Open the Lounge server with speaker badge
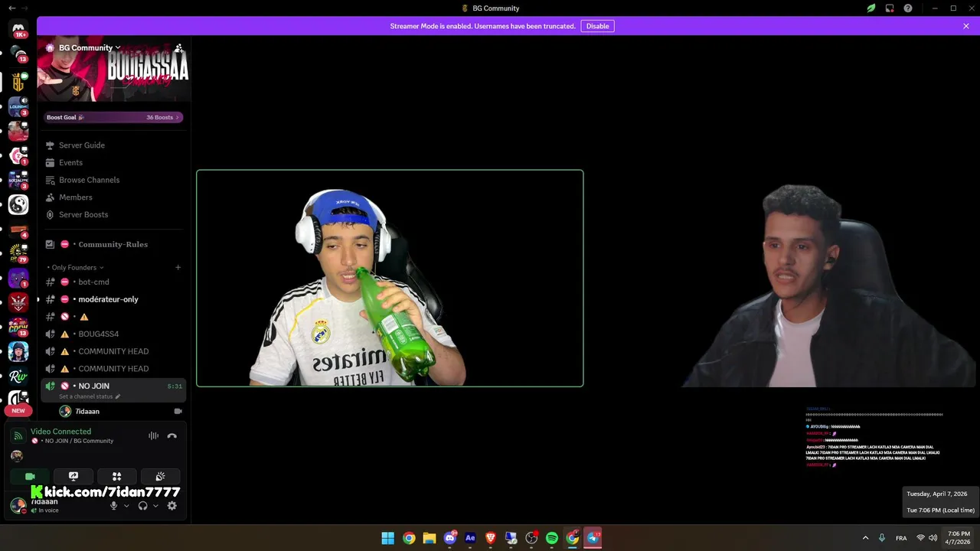The height and width of the screenshot is (551, 980). click(x=18, y=106)
